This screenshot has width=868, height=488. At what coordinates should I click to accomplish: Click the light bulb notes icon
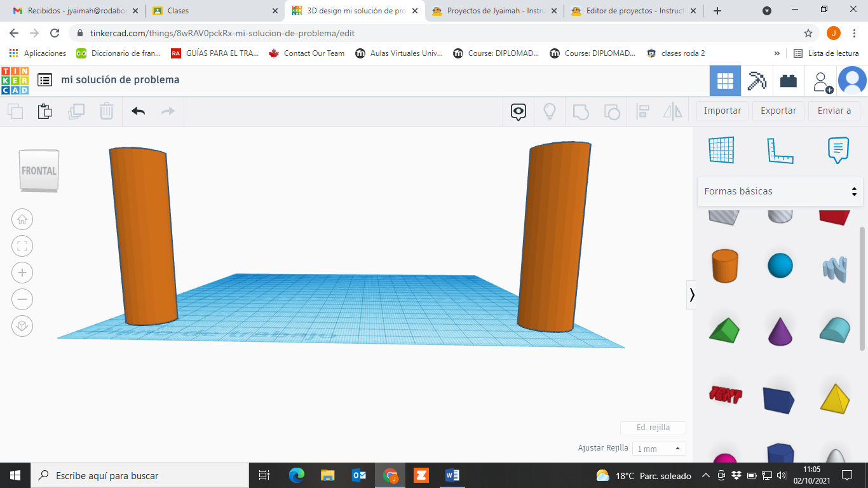550,112
